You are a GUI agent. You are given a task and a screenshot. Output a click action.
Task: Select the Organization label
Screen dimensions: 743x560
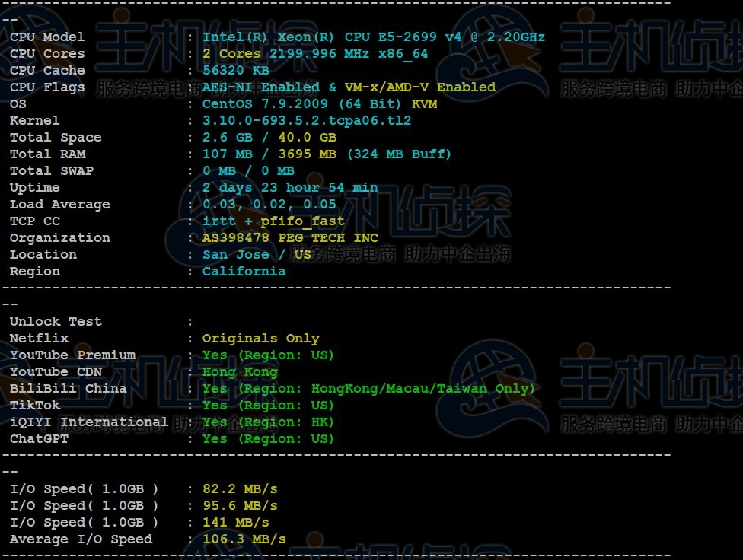[x=59, y=238]
